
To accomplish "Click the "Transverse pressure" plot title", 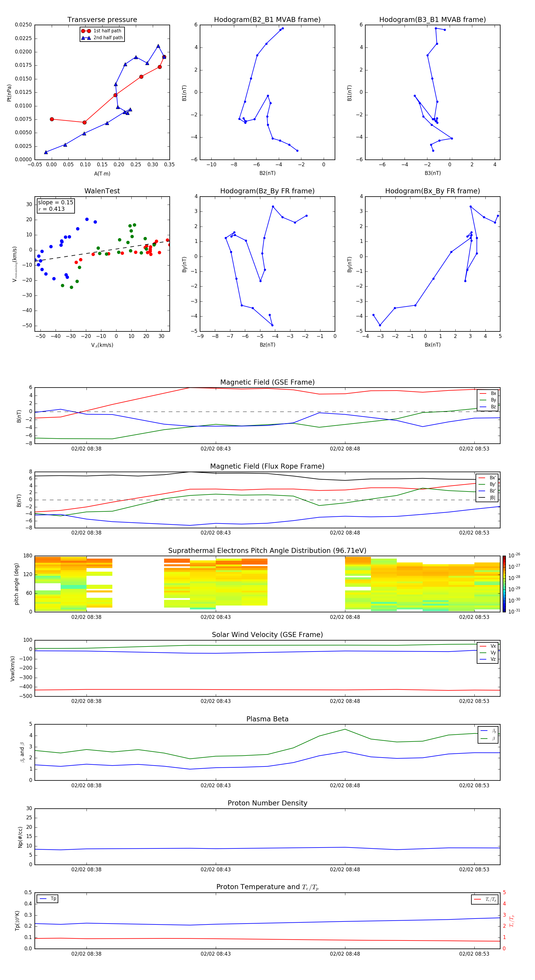I will [x=102, y=20].
